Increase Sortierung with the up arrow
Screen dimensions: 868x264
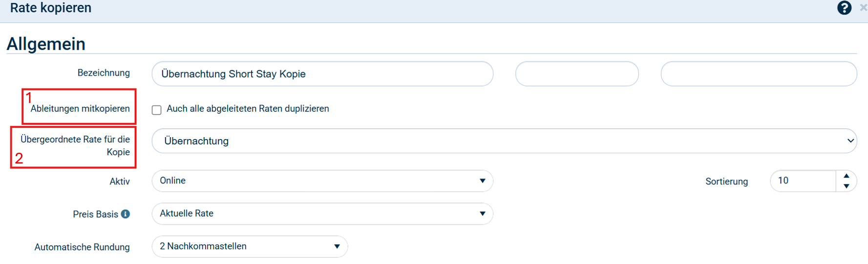[x=847, y=176]
